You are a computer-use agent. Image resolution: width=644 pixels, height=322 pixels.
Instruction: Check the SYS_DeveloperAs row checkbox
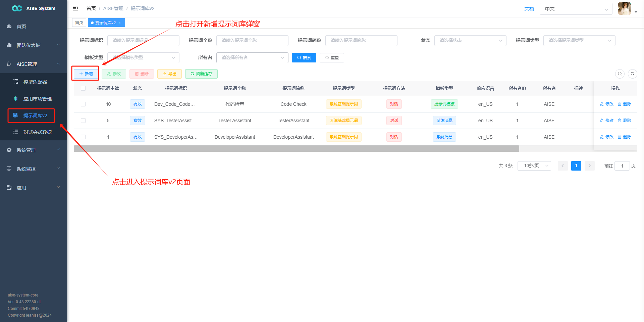83,137
